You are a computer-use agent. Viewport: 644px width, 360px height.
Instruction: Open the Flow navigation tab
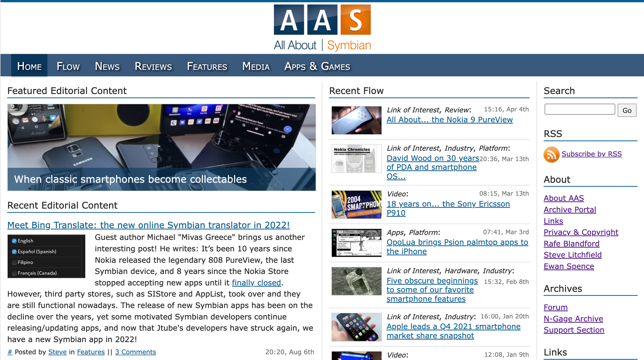coord(68,66)
